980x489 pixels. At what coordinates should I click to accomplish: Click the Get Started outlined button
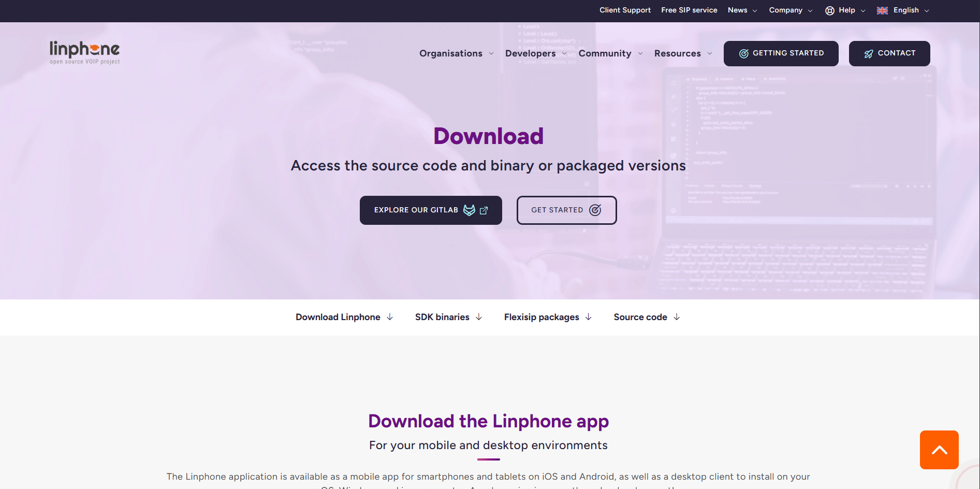click(x=566, y=210)
